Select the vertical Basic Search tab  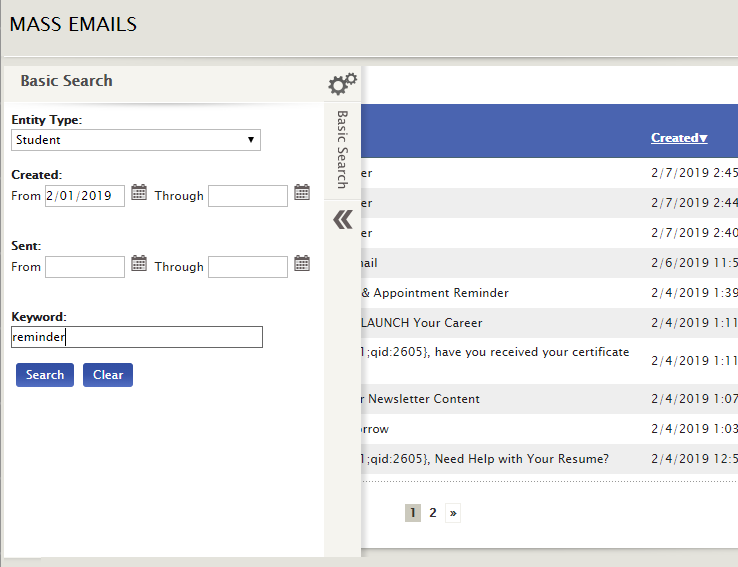point(343,150)
